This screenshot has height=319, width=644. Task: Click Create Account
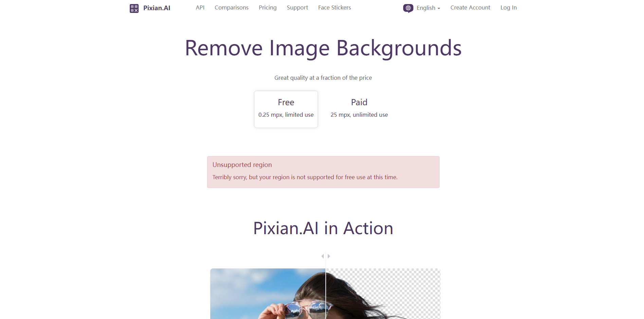tap(470, 7)
